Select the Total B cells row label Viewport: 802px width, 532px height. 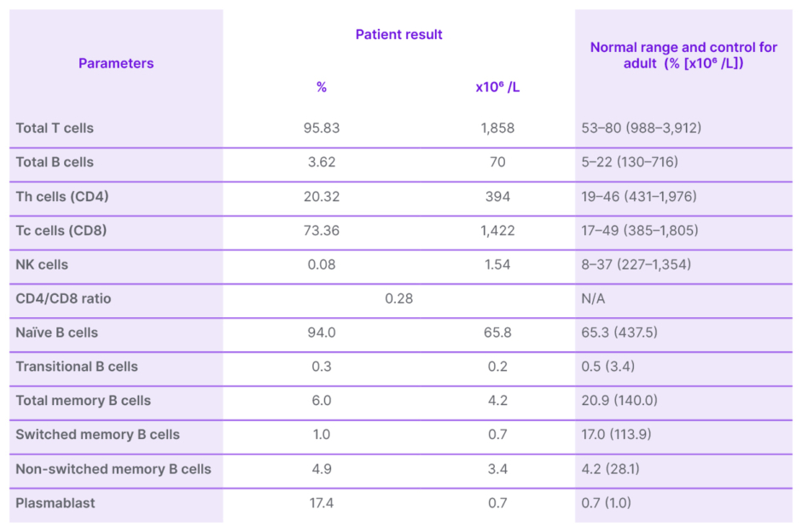(x=55, y=162)
